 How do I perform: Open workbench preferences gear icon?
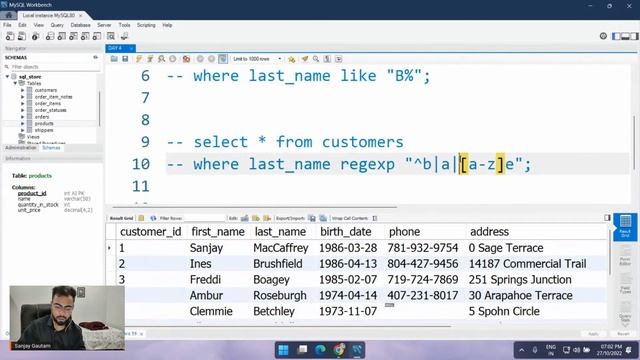pyautogui.click(x=603, y=36)
